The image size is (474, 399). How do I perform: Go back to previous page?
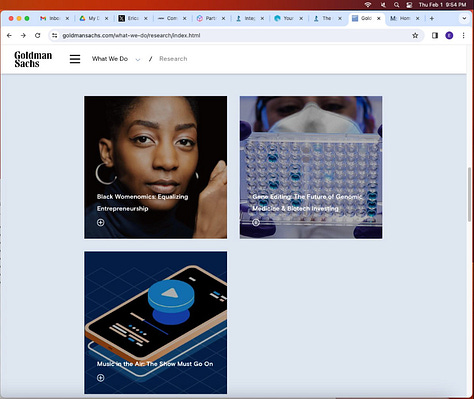[x=9, y=35]
